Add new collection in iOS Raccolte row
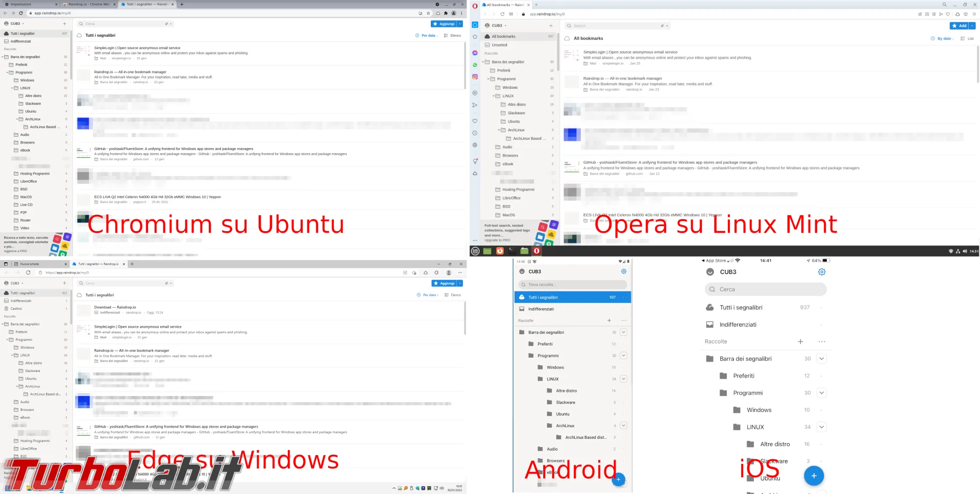Image resolution: width=980 pixels, height=494 pixels. [800, 341]
